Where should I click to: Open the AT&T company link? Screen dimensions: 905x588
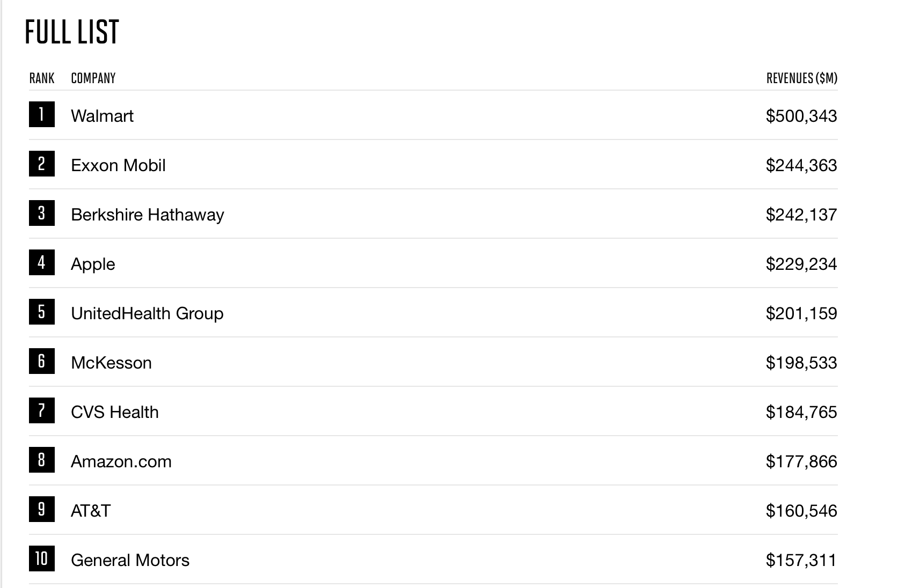coord(91,511)
